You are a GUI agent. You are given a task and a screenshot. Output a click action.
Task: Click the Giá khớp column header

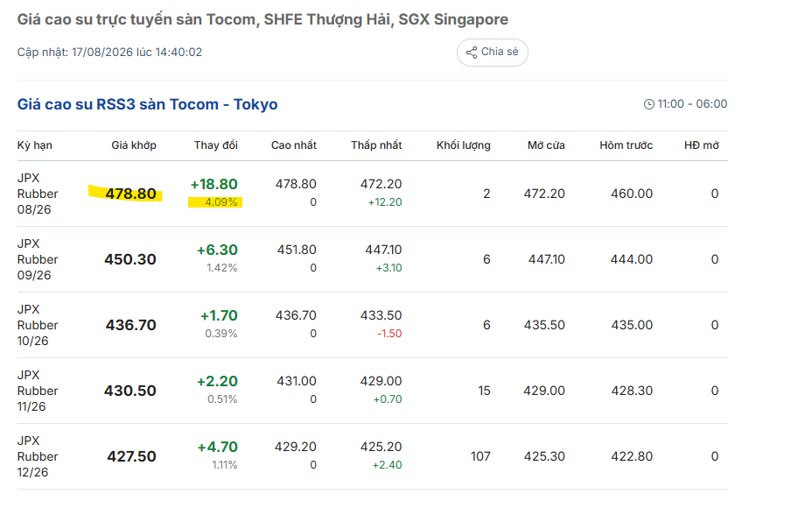tap(134, 145)
